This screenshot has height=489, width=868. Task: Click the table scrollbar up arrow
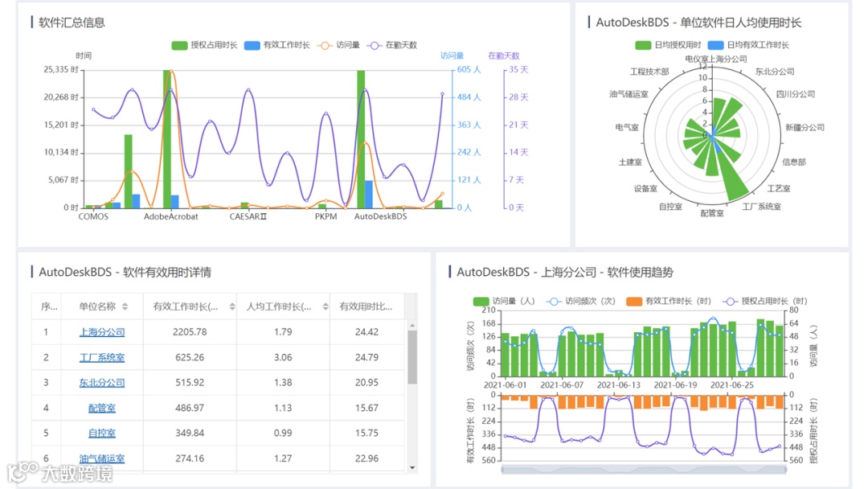(x=412, y=326)
